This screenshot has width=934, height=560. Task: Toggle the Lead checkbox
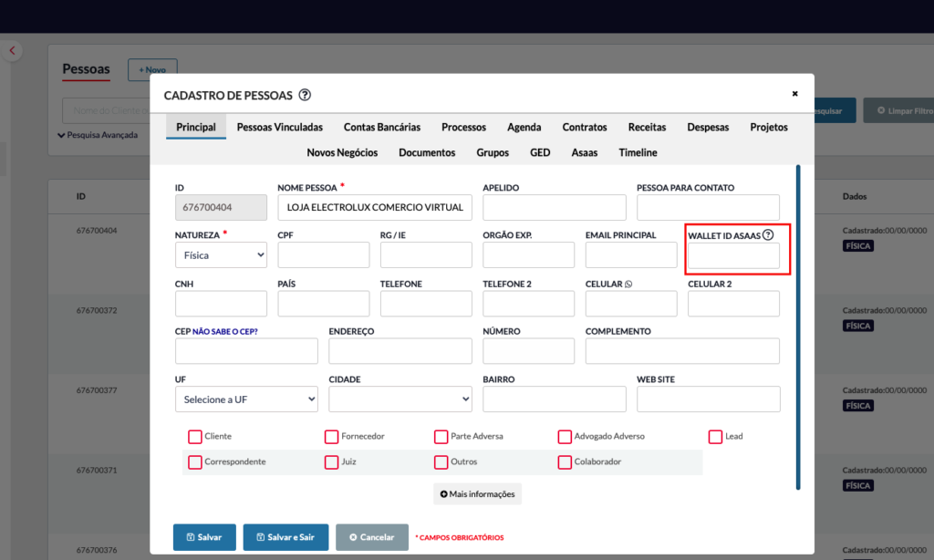coord(715,437)
